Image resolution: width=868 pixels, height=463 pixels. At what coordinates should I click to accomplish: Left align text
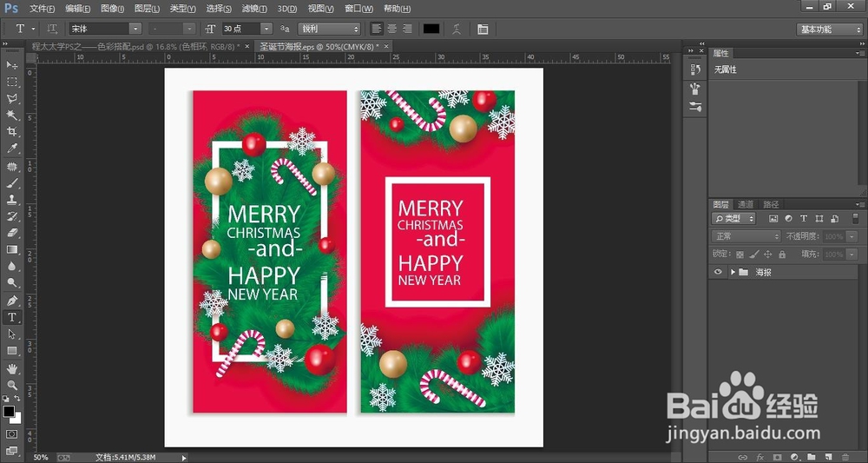pyautogui.click(x=377, y=29)
